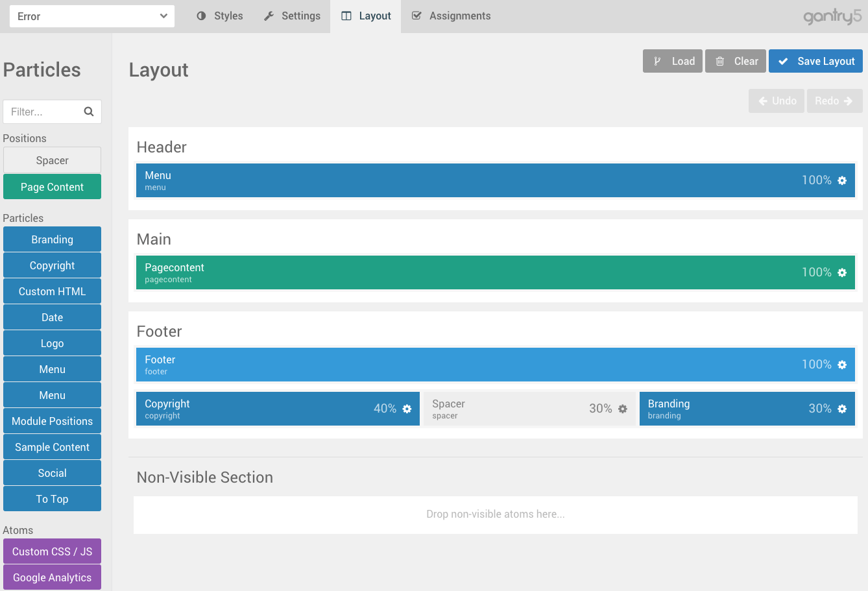Go to the Assignments tab
The height and width of the screenshot is (591, 868).
pos(452,16)
